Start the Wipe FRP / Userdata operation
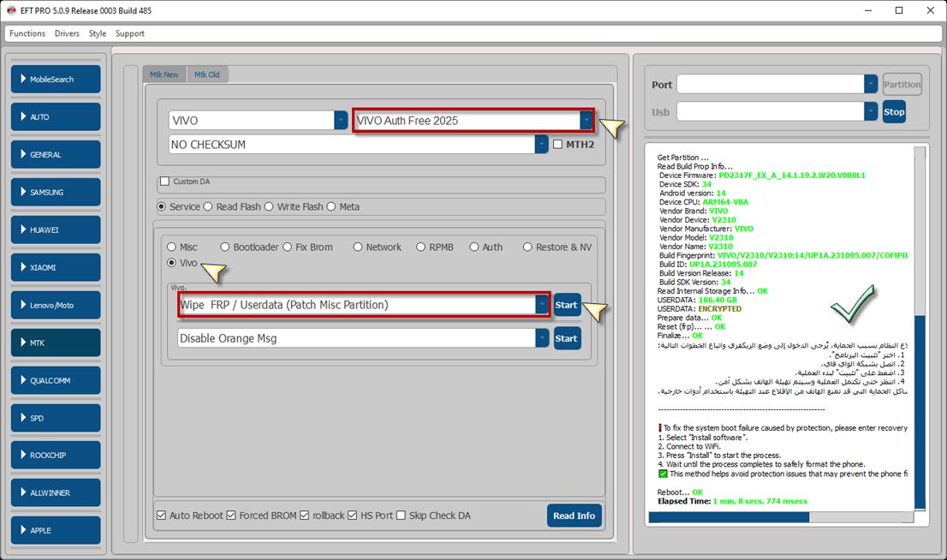This screenshot has height=560, width=947. point(567,305)
